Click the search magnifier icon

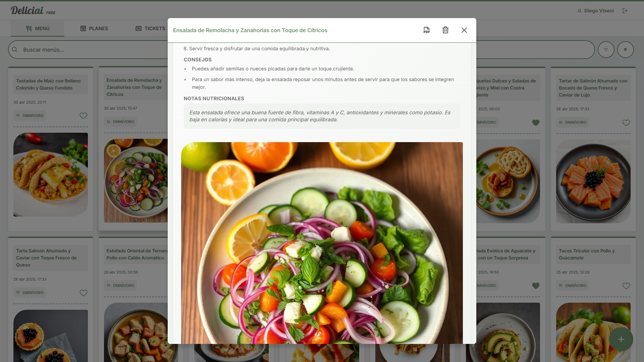click(x=15, y=50)
